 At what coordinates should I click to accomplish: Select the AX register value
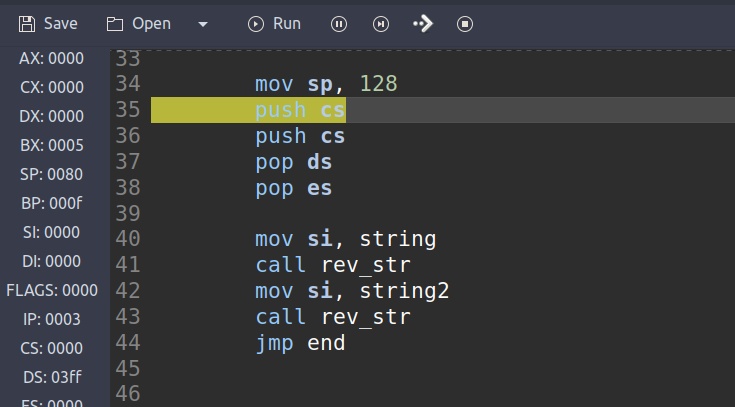tap(66, 58)
